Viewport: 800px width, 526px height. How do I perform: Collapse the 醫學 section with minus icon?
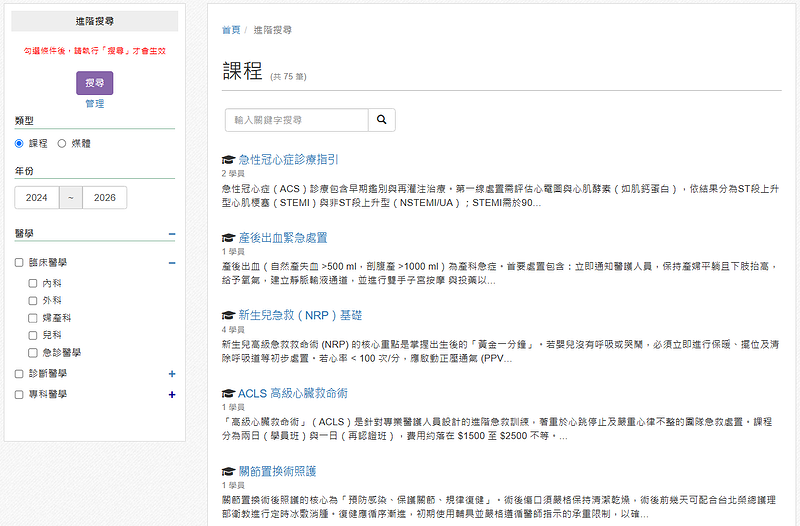tap(172, 234)
